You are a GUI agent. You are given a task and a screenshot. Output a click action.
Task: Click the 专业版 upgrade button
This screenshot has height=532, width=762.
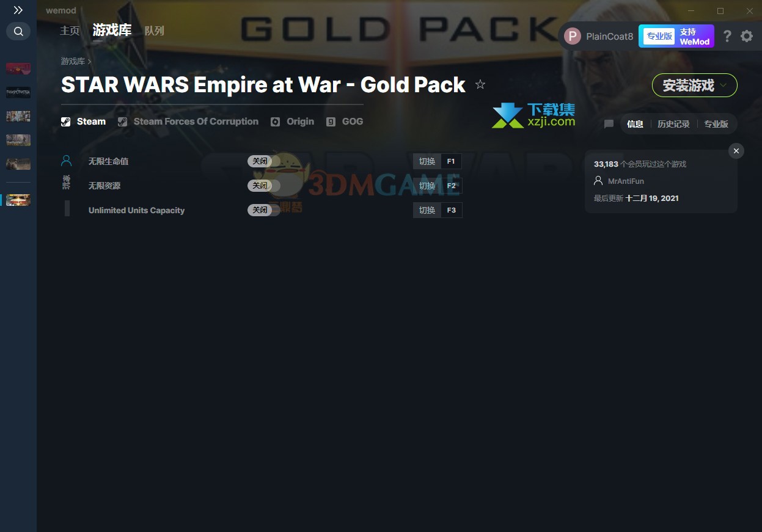coord(659,36)
